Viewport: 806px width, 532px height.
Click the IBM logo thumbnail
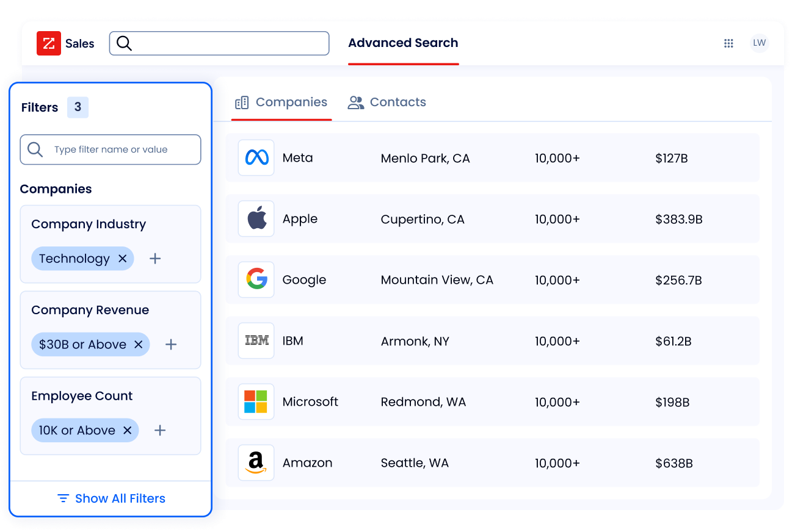(256, 341)
